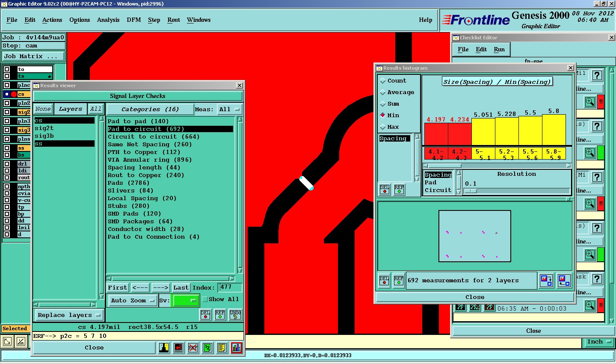Open the histogram icon in Results viewer
Image resolution: width=616 pixels, height=364 pixels.
(x=236, y=348)
